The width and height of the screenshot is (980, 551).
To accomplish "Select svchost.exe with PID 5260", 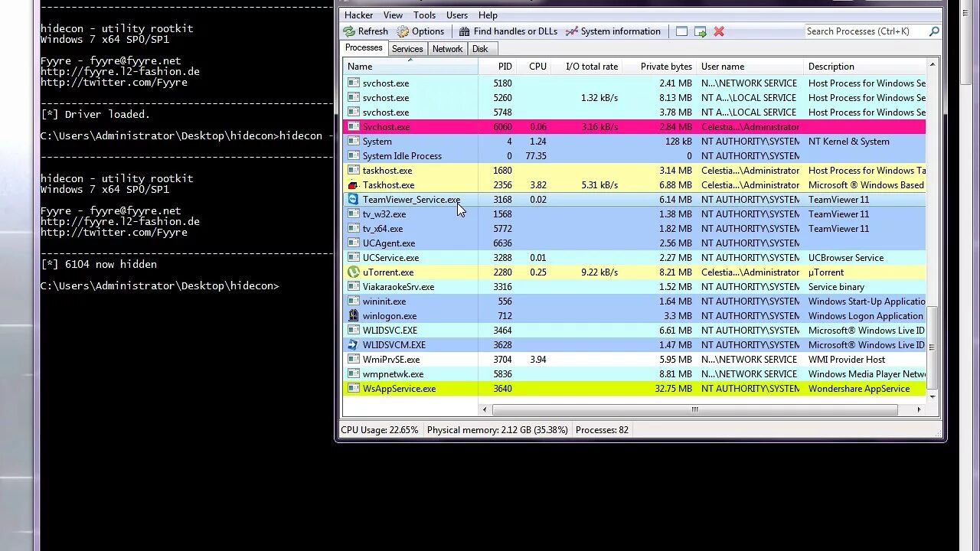I will (634, 98).
